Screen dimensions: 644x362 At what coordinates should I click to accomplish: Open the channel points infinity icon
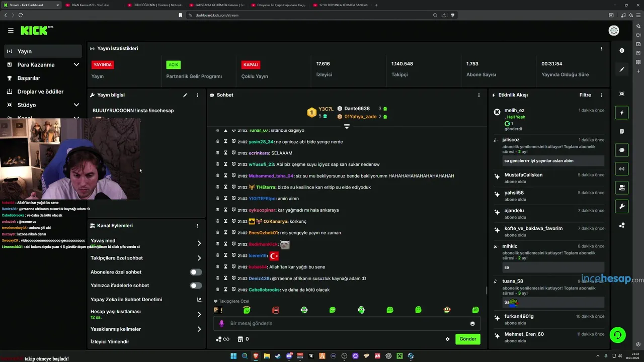[x=222, y=339]
